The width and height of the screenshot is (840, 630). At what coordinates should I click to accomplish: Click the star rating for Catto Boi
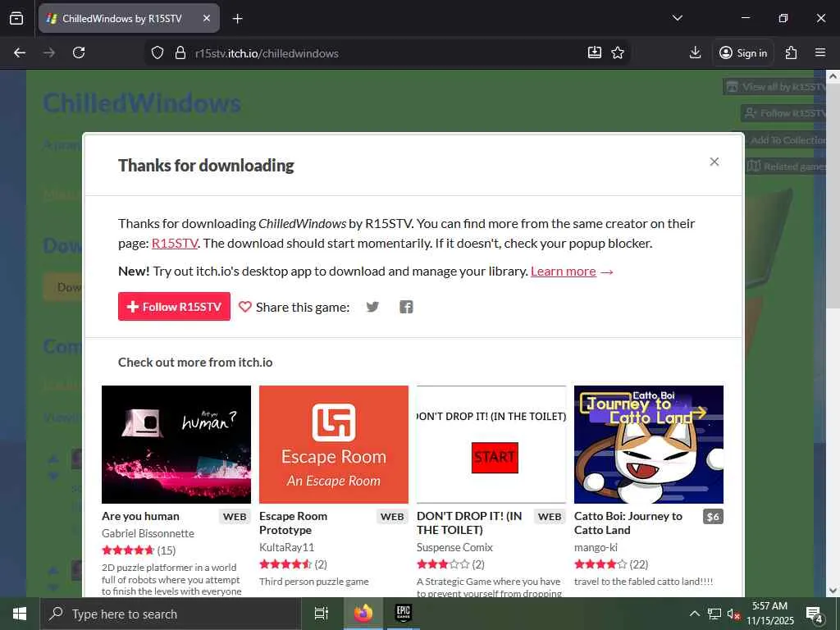[x=600, y=564]
